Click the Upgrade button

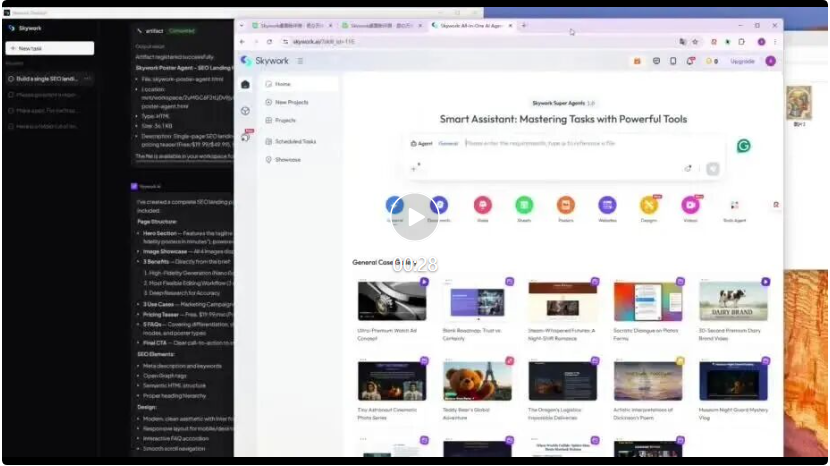743,61
